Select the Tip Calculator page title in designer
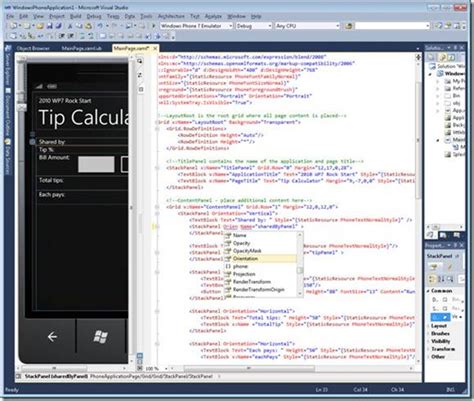This screenshot has height=401, width=474. tap(84, 118)
